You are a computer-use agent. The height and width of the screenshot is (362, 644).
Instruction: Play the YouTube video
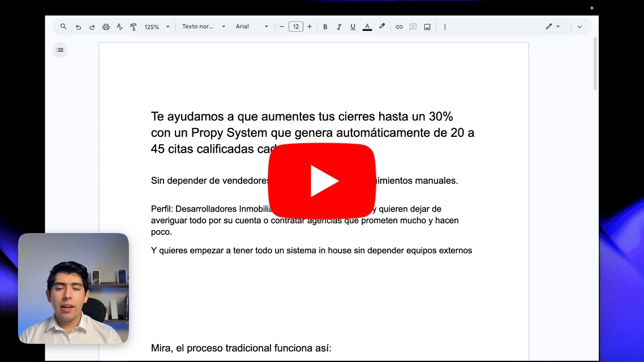(x=322, y=180)
